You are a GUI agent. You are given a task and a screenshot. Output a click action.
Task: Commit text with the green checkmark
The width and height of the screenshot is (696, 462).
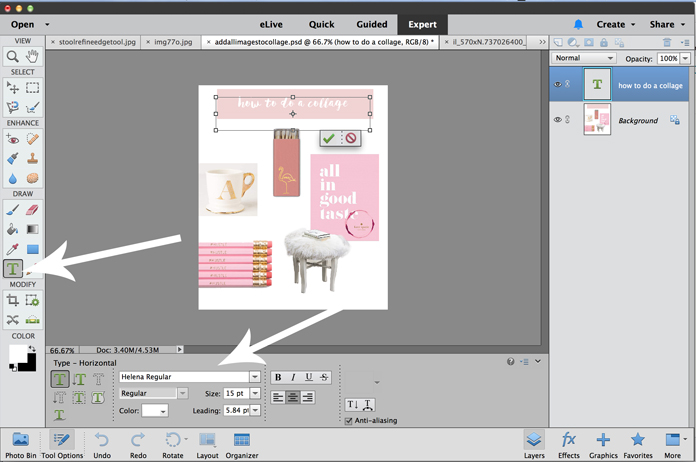pyautogui.click(x=329, y=139)
